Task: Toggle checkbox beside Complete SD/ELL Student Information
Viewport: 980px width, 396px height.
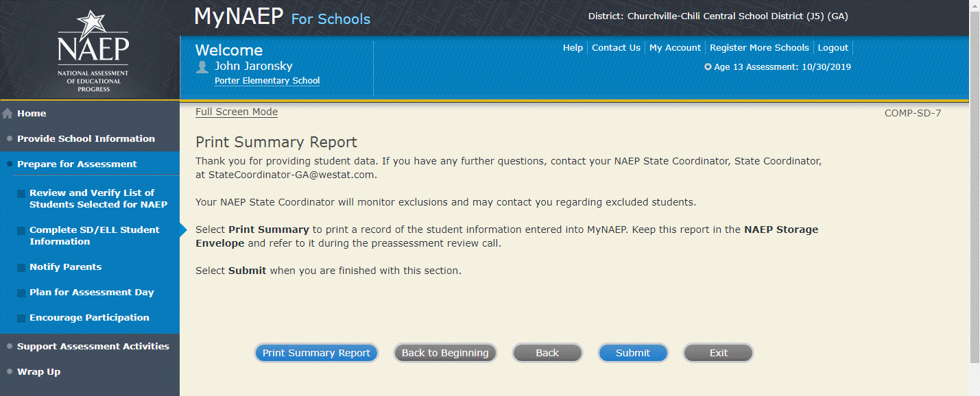Action: [x=22, y=230]
